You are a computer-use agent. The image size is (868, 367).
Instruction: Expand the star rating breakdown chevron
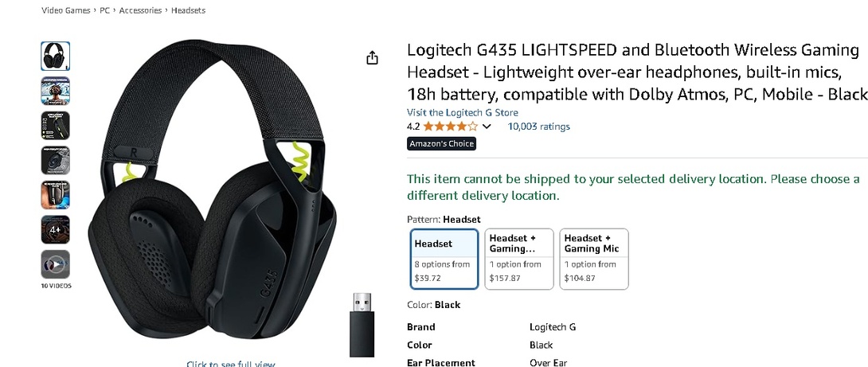point(487,127)
